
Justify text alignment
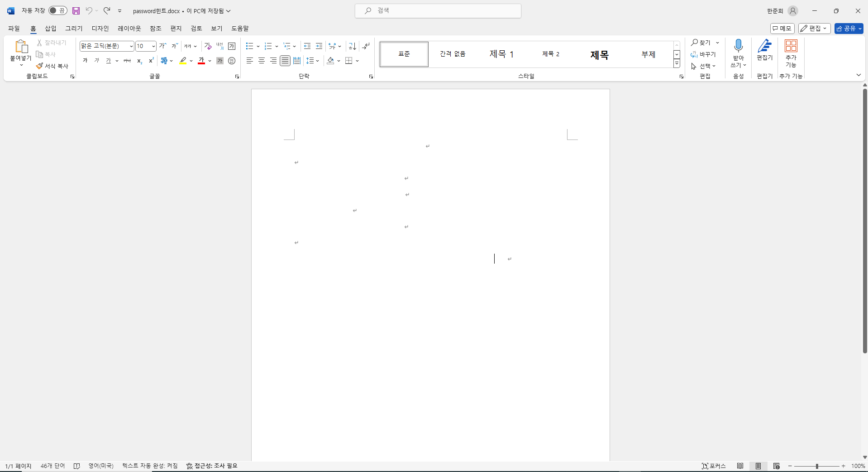(285, 60)
